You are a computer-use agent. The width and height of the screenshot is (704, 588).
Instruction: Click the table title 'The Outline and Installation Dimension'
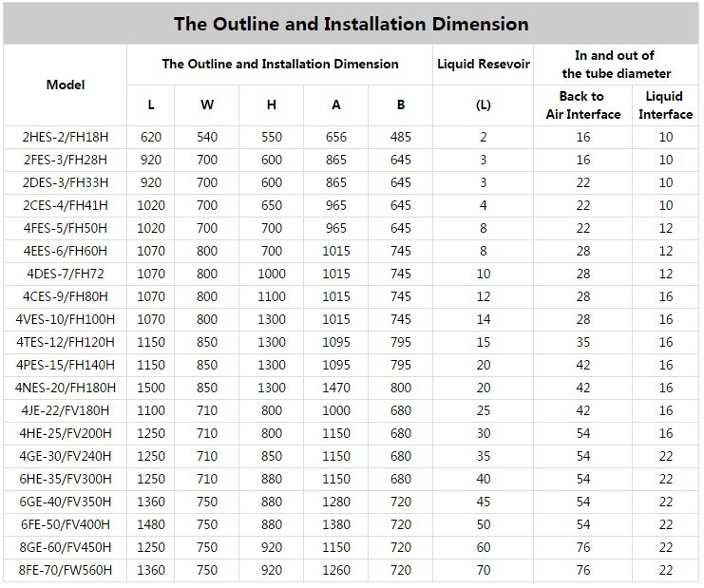point(351,24)
